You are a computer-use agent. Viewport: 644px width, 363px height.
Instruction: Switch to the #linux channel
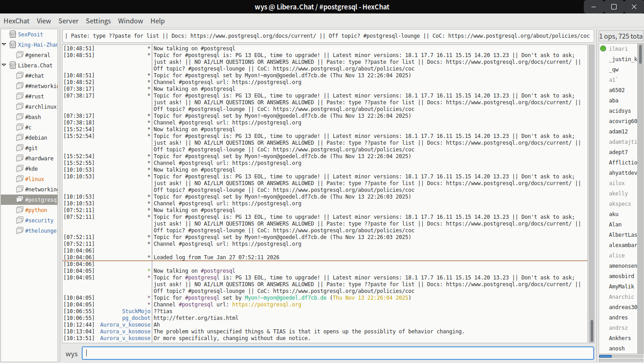click(34, 179)
